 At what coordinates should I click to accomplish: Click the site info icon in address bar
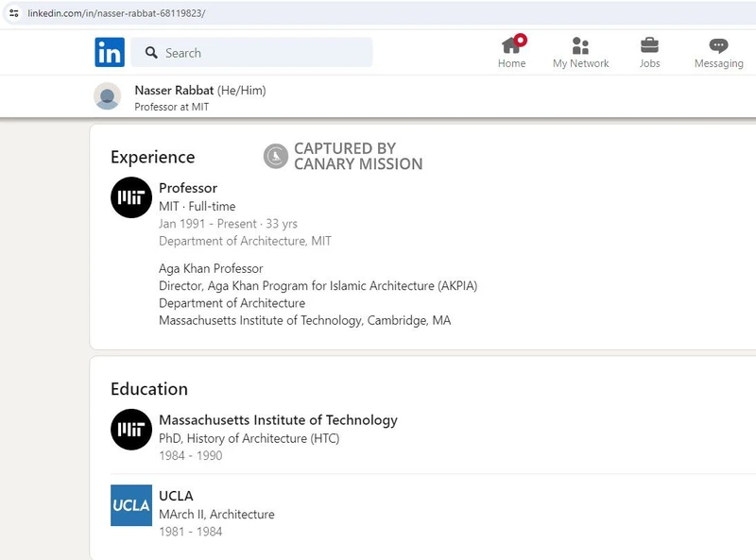(14, 13)
